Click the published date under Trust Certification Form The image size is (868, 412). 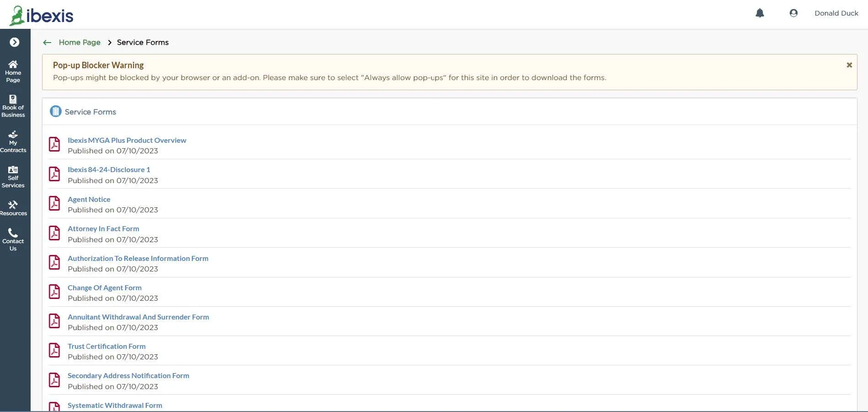coord(113,357)
